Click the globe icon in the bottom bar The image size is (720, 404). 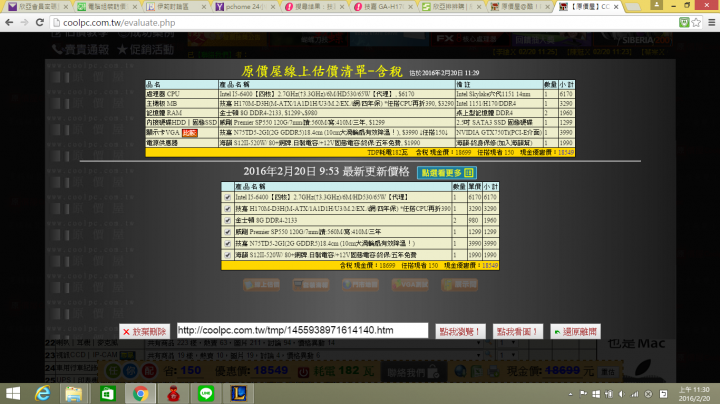460,371
